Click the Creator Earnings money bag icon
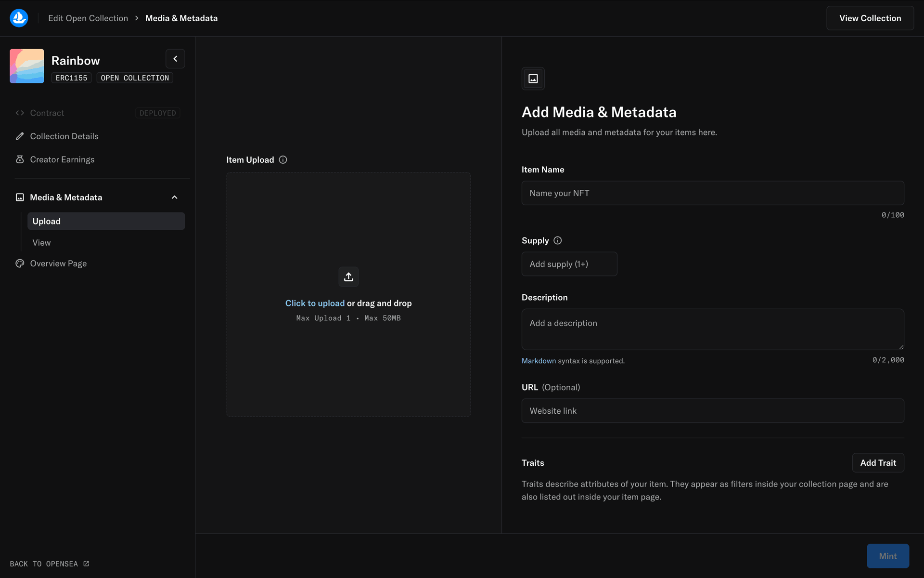The height and width of the screenshot is (578, 924). point(20,159)
